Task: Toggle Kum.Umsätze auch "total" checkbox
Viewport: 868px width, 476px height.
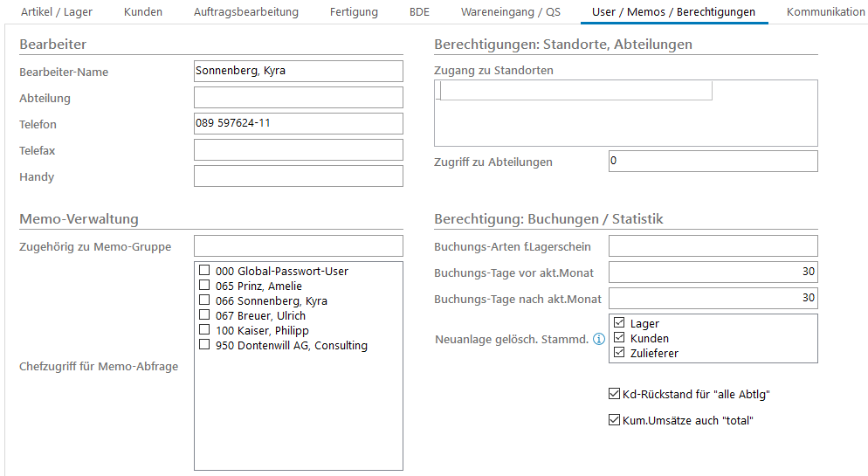Action: (614, 420)
